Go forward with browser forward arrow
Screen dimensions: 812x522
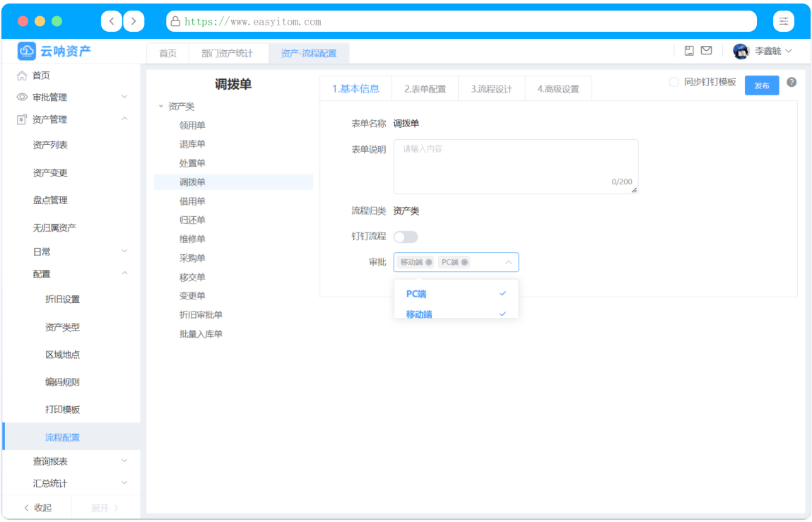click(x=134, y=21)
